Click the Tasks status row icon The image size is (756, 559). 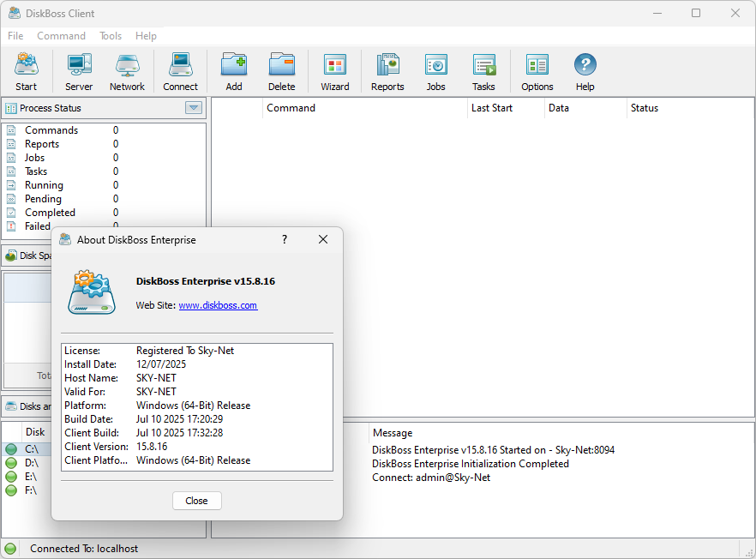tap(11, 171)
